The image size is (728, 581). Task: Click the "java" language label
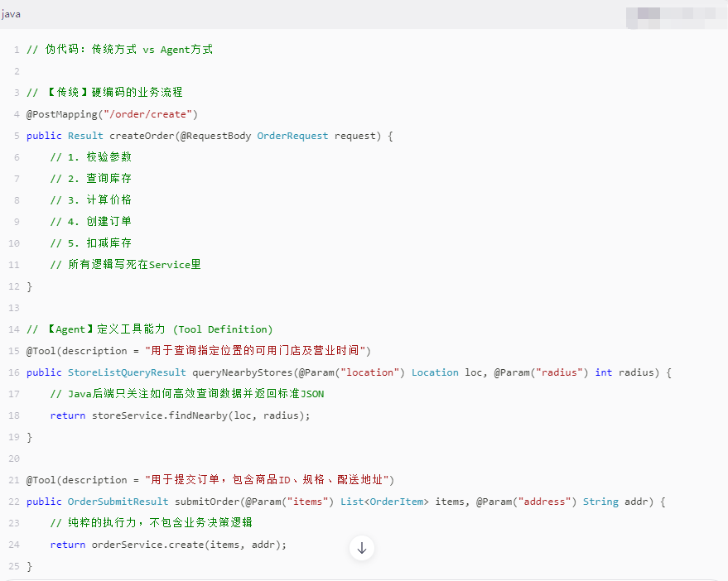tap(11, 14)
